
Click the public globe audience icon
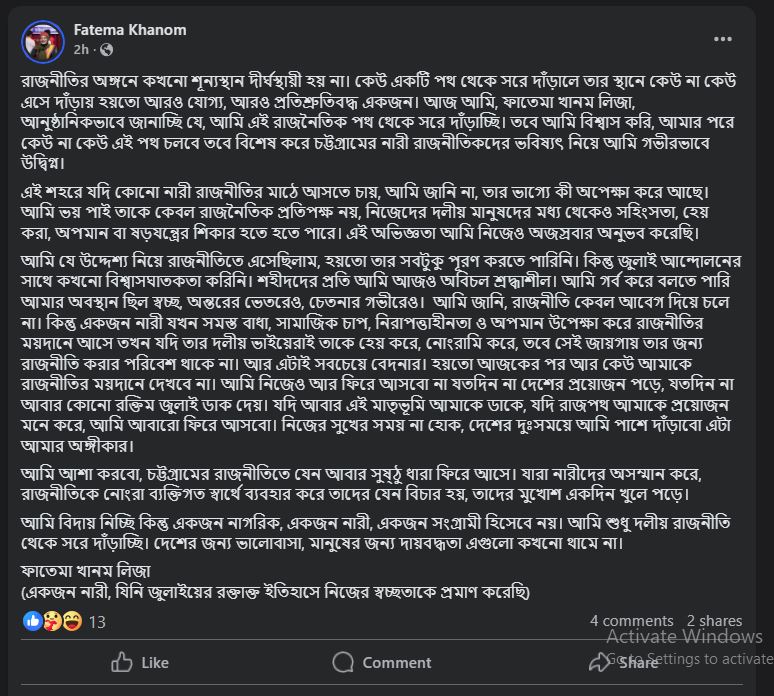point(107,50)
